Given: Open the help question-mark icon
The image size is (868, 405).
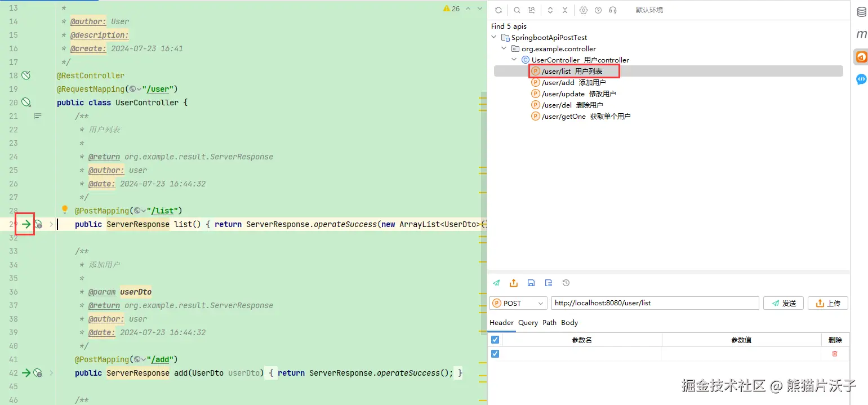Looking at the screenshot, I should tap(598, 10).
